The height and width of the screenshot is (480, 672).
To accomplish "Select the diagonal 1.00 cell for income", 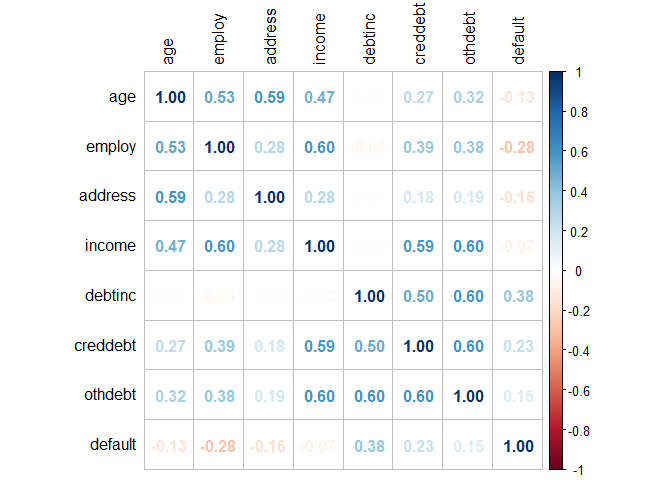I will [319, 246].
